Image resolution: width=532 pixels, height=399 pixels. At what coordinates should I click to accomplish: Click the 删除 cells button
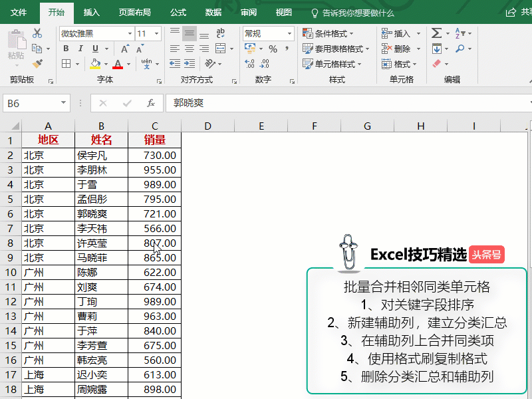point(396,49)
